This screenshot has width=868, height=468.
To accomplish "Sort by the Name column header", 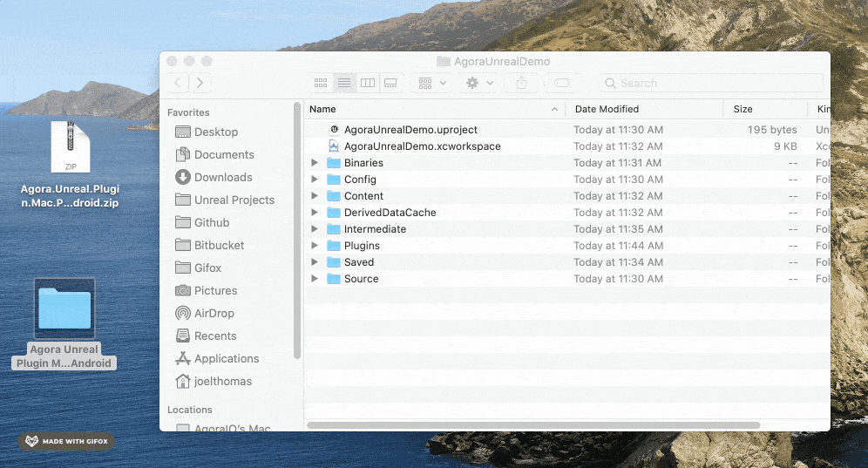I will 435,109.
